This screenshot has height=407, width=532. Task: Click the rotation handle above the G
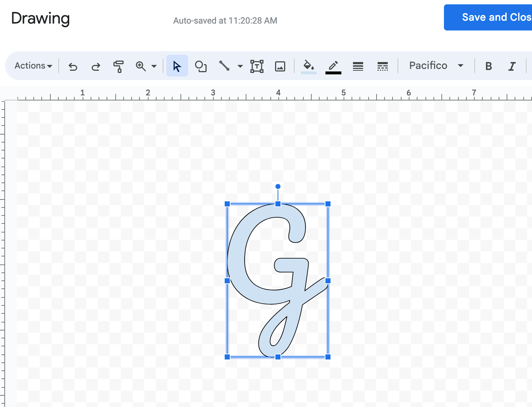coord(278,186)
